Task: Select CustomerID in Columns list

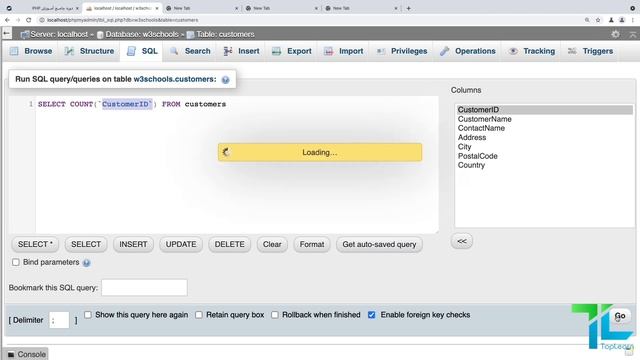Action: pyautogui.click(x=544, y=110)
